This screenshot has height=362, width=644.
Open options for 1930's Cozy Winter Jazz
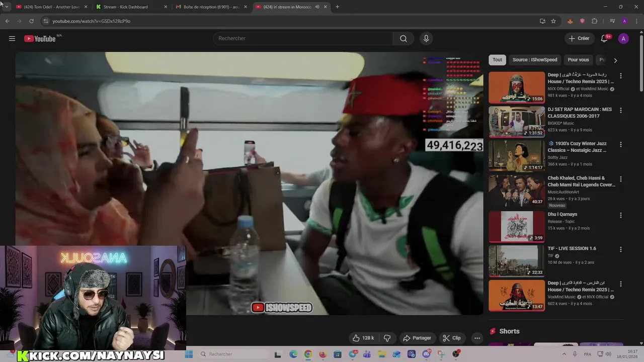[620, 144]
